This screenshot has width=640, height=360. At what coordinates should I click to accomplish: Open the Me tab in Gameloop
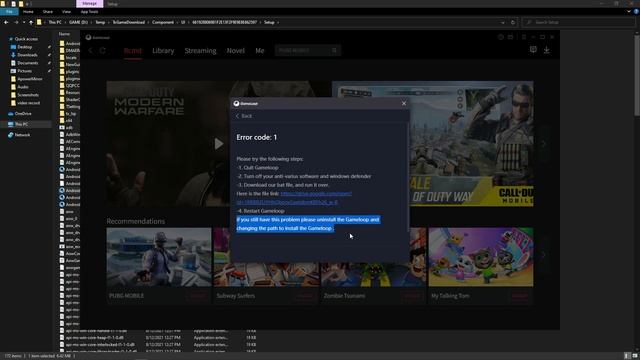pyautogui.click(x=260, y=51)
